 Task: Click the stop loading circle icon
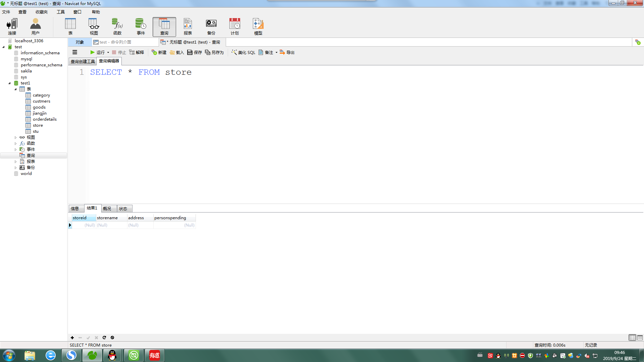click(112, 338)
